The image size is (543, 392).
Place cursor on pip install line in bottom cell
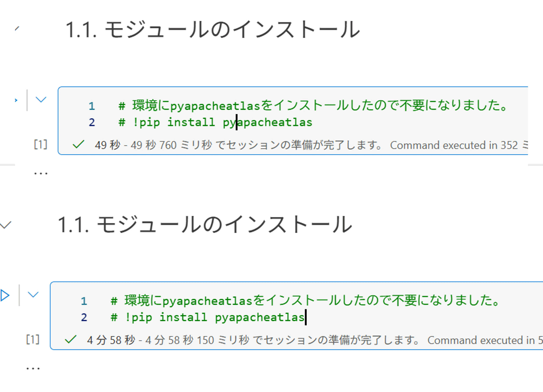click(208, 317)
